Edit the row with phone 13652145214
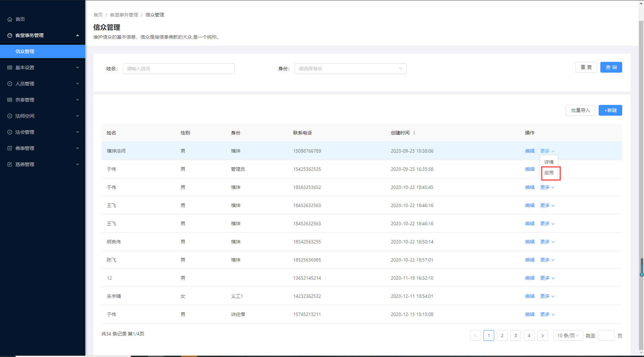Screen dimensions: 644x357 click(530, 278)
